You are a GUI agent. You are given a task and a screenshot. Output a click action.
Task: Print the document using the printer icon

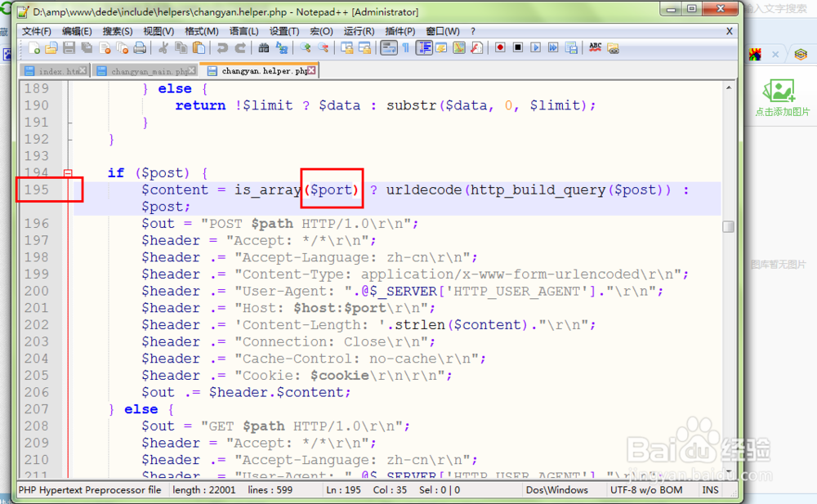[x=140, y=48]
